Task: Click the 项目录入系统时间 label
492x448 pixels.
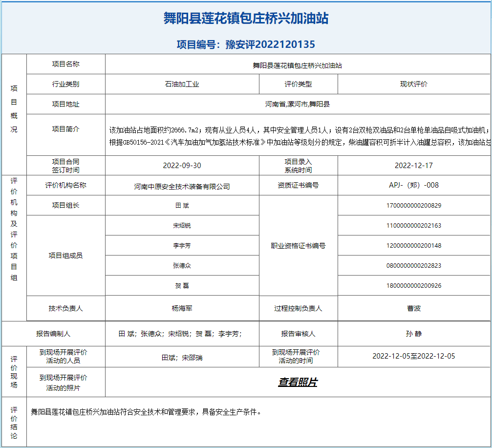Action: pyautogui.click(x=298, y=166)
